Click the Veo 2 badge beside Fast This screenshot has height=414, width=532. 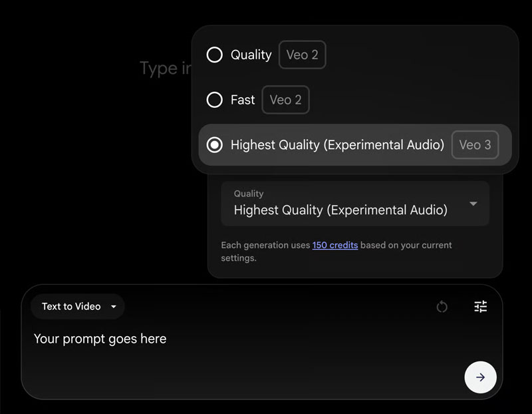285,100
